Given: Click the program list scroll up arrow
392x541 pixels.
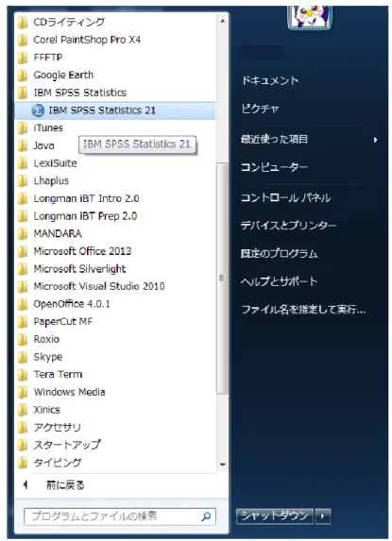Looking at the screenshot, I should tap(223, 22).
